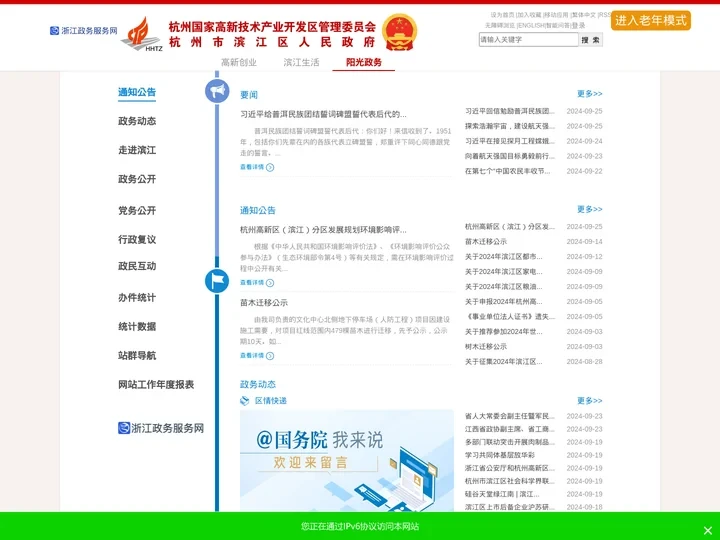Open news 学习共同体基层放华彩

tap(500, 455)
